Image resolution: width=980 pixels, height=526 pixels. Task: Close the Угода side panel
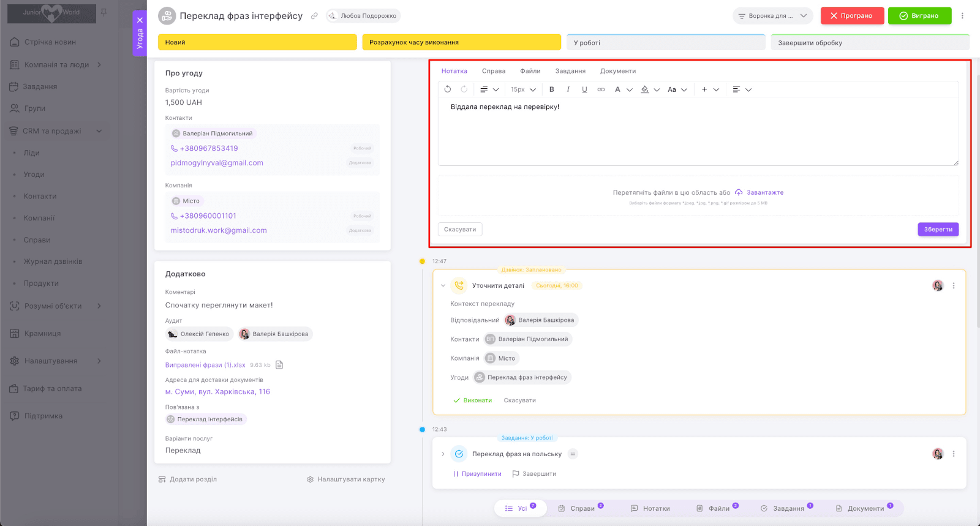click(140, 20)
